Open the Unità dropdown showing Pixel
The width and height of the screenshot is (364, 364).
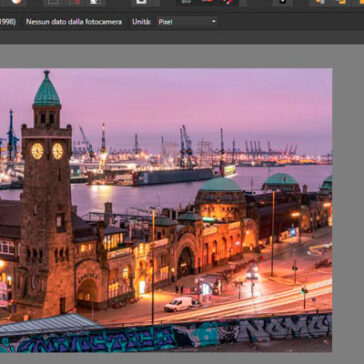pyautogui.click(x=186, y=22)
